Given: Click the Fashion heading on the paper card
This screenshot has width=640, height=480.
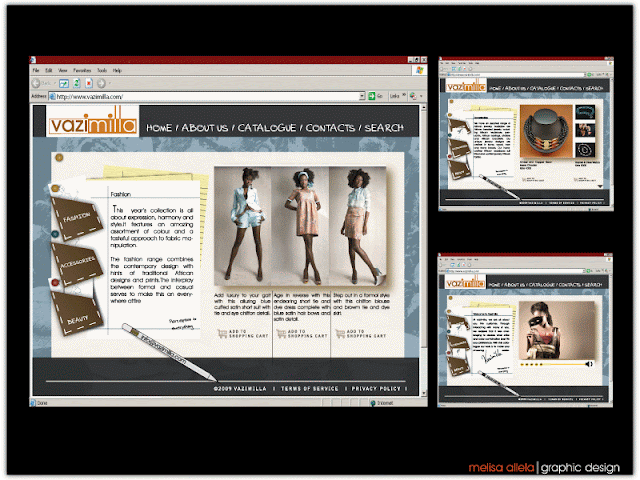Looking at the screenshot, I should point(120,194).
